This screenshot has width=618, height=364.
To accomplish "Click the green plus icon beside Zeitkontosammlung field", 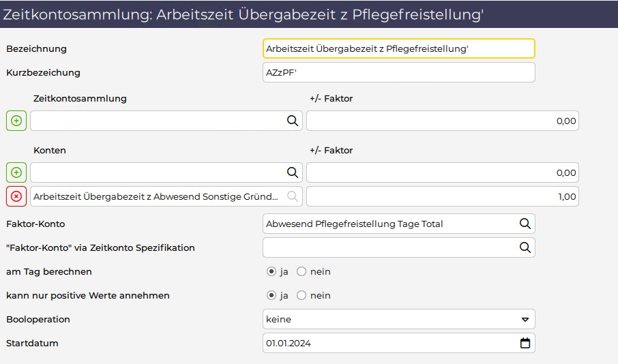I will tap(16, 121).
